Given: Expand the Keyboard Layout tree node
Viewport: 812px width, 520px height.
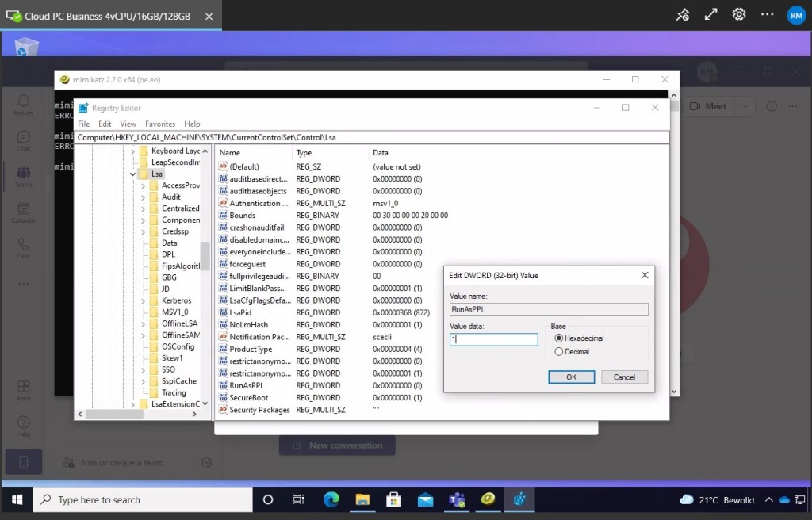Looking at the screenshot, I should click(132, 151).
